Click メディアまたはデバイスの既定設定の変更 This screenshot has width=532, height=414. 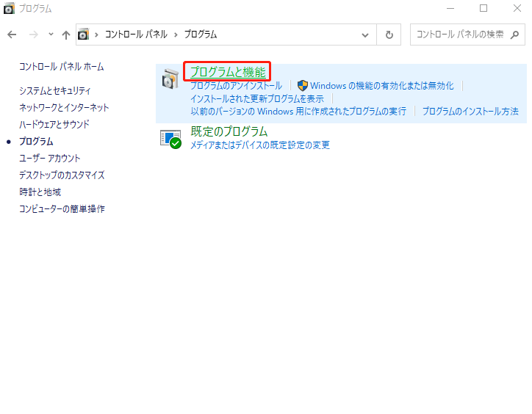pyautogui.click(x=260, y=145)
